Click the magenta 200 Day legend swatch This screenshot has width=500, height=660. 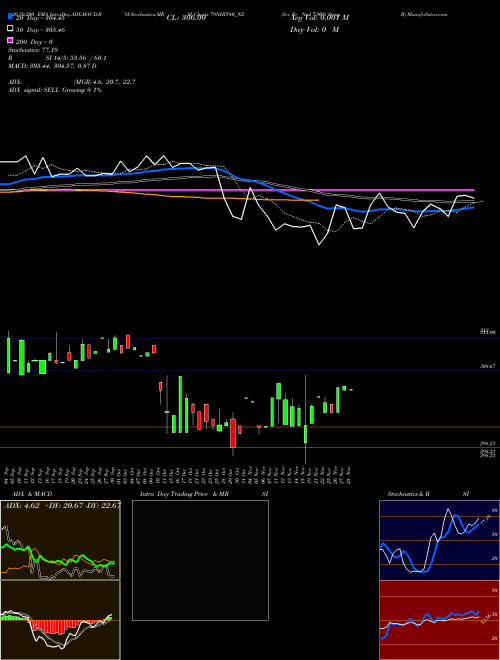[10, 40]
